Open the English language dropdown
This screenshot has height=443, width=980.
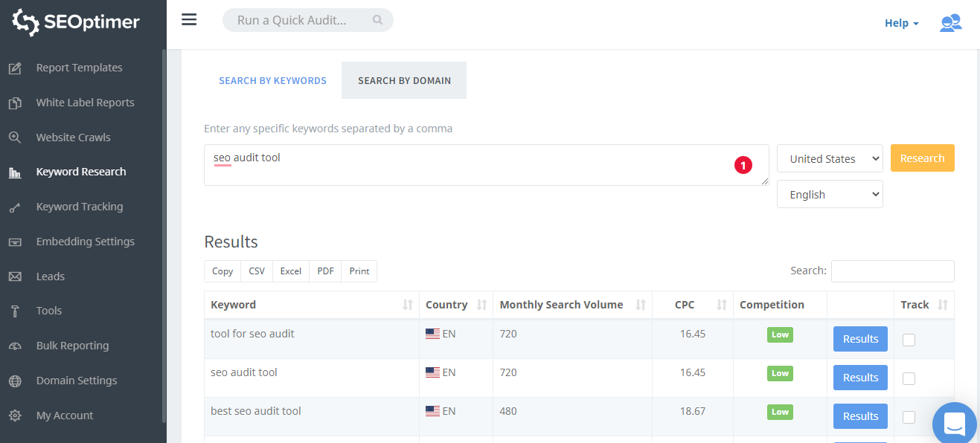point(830,195)
